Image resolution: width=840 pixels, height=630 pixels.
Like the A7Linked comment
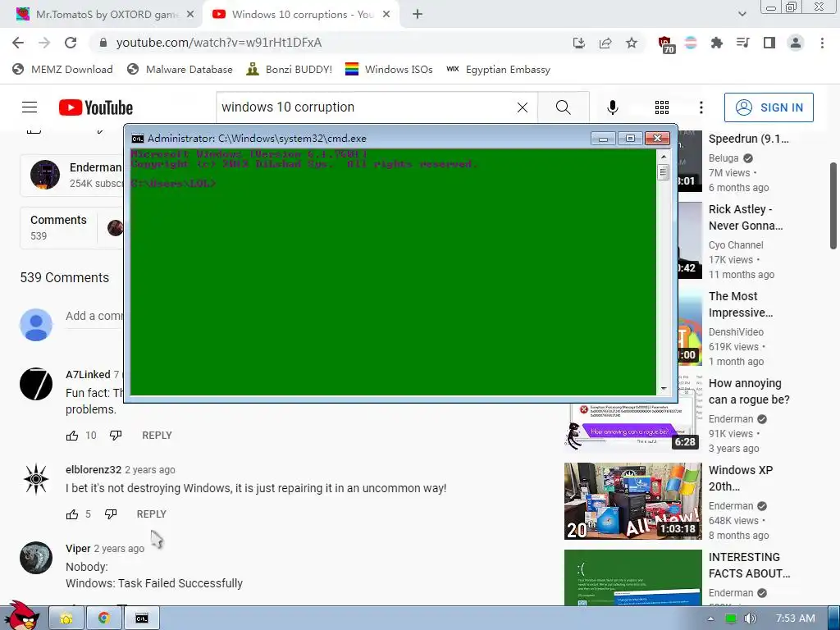72,436
